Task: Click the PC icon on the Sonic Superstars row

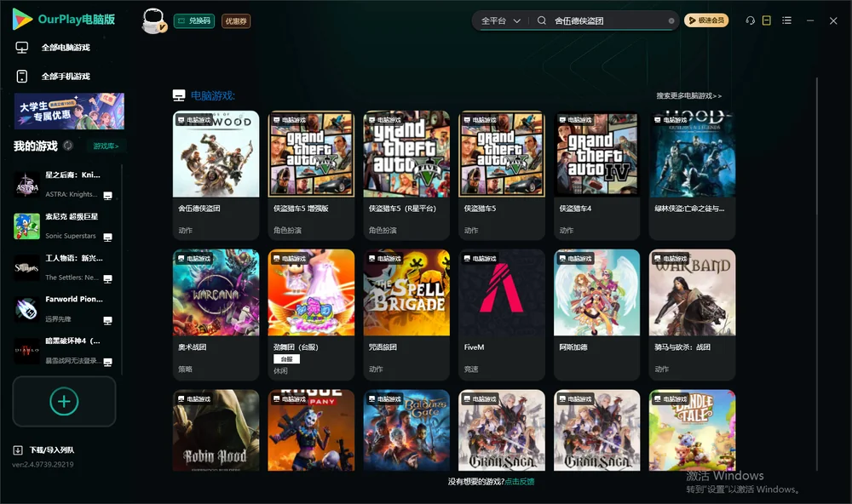Action: 107,238
